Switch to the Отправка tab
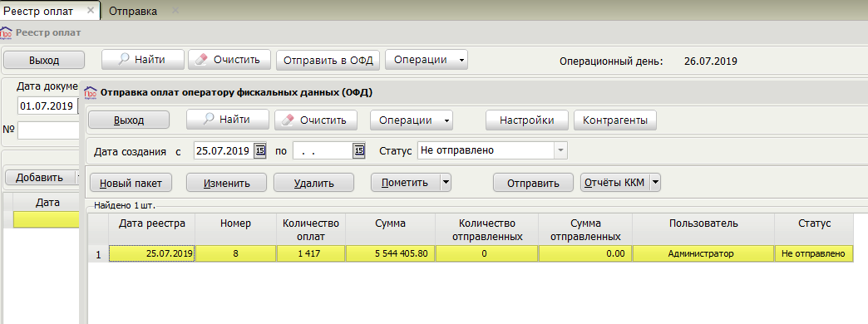 point(133,11)
